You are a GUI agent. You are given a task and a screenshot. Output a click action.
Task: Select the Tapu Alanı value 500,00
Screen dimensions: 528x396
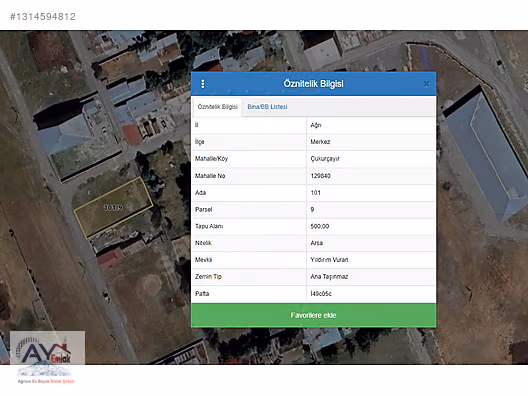[x=320, y=226]
